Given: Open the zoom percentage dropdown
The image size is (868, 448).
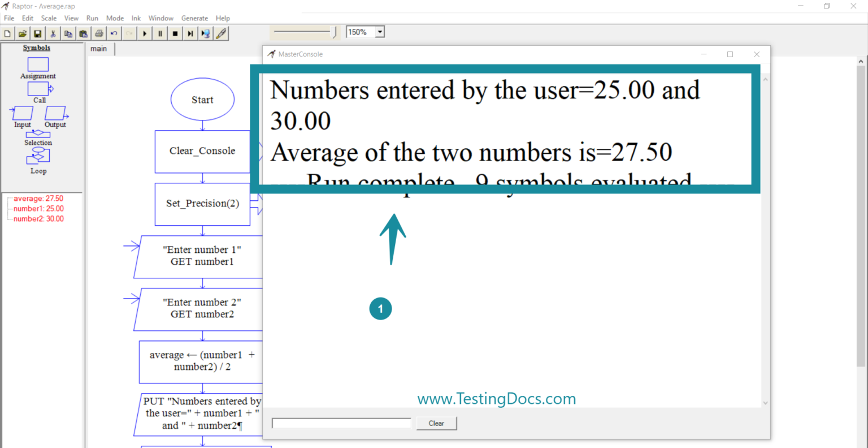Looking at the screenshot, I should pyautogui.click(x=379, y=32).
